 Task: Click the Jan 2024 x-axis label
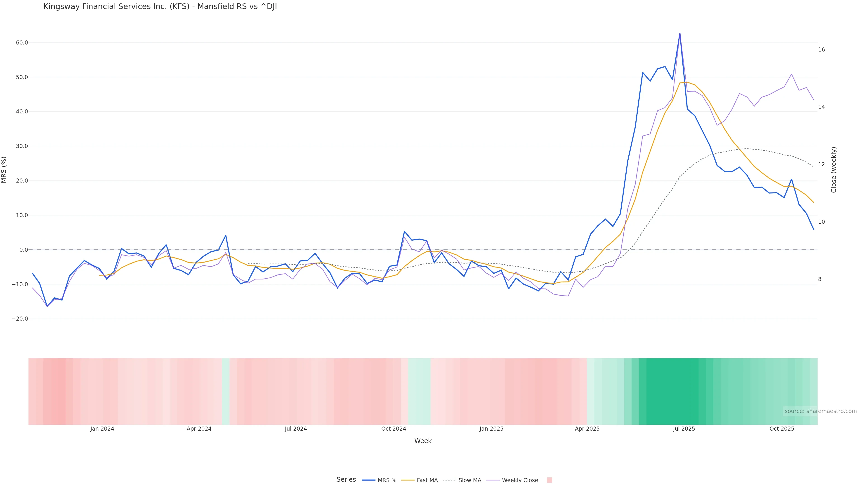click(x=102, y=429)
